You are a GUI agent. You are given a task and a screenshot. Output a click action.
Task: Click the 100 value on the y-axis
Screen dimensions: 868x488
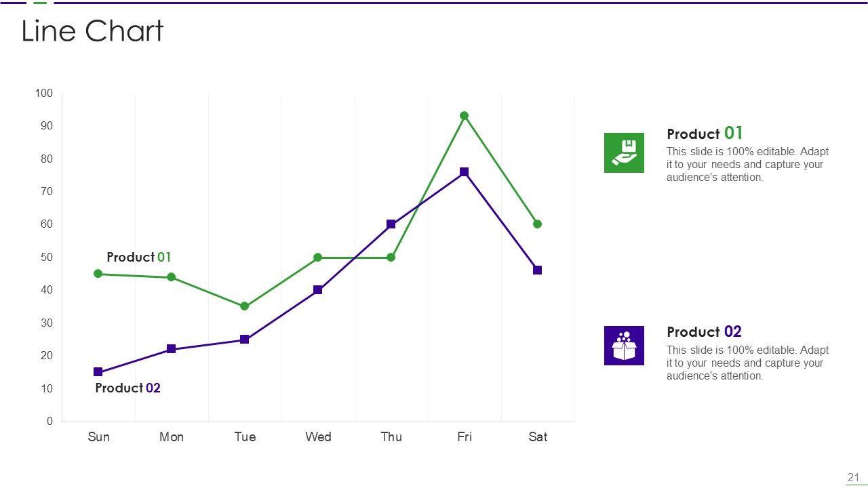click(x=44, y=94)
